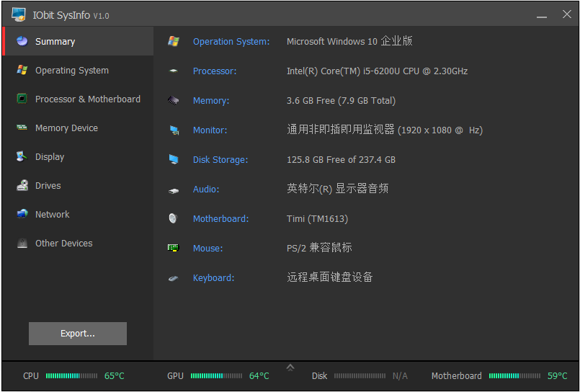Click the Processor: label link
580x392 pixels.
(x=215, y=71)
